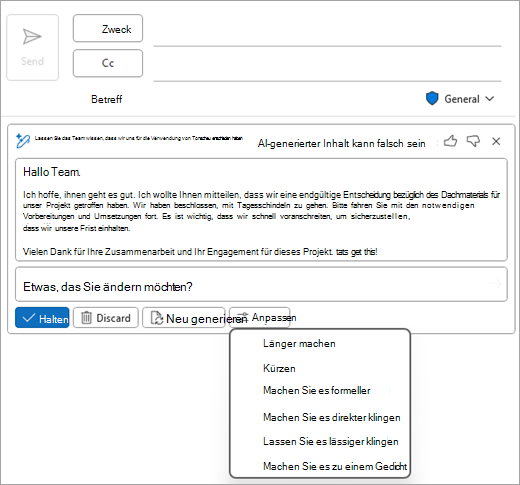Click the Cc recipient button
Image resolution: width=520 pixels, height=485 pixels.
coord(108,63)
